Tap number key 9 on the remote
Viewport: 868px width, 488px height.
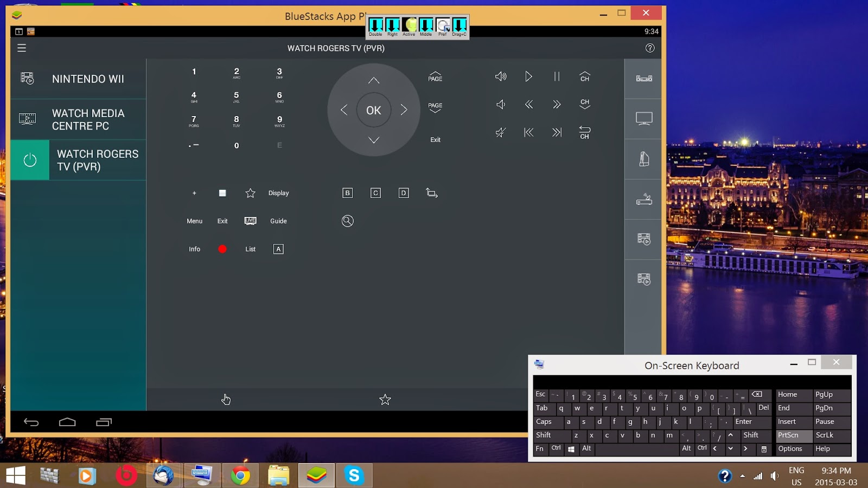pos(279,121)
